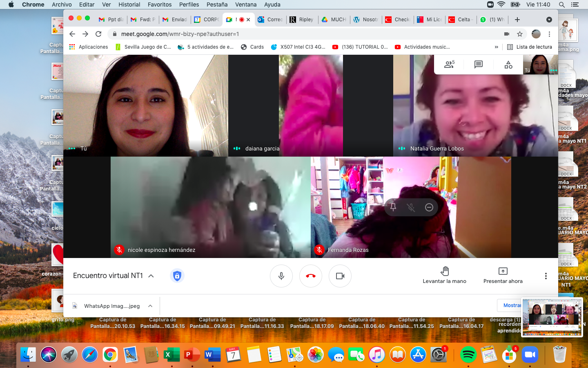
Task: Open Safari from the Dock
Action: (x=89, y=355)
